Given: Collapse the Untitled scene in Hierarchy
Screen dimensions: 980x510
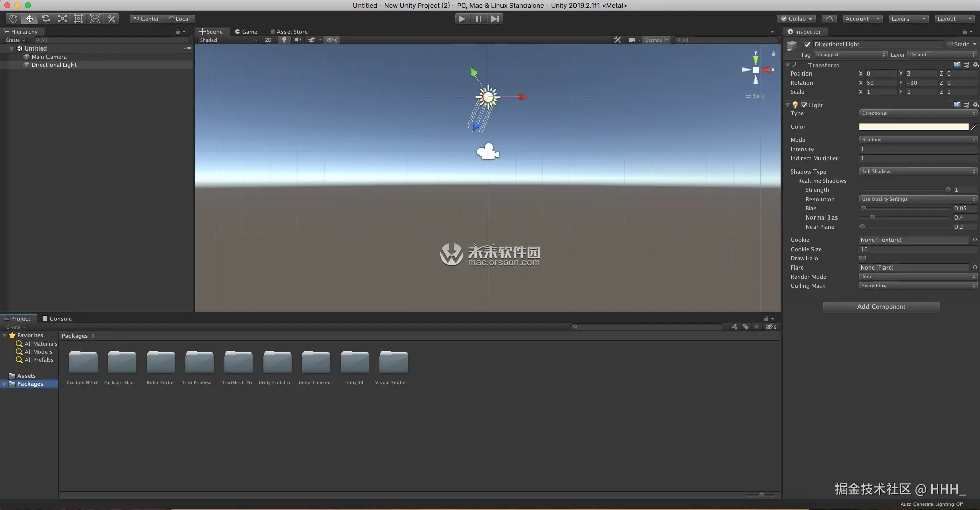Looking at the screenshot, I should click(x=11, y=48).
